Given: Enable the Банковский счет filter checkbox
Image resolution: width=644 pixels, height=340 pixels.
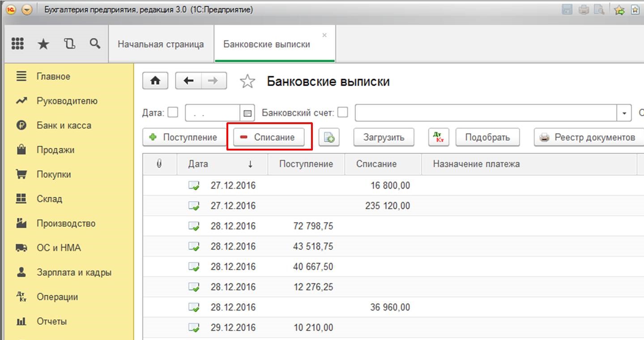Looking at the screenshot, I should [x=342, y=112].
